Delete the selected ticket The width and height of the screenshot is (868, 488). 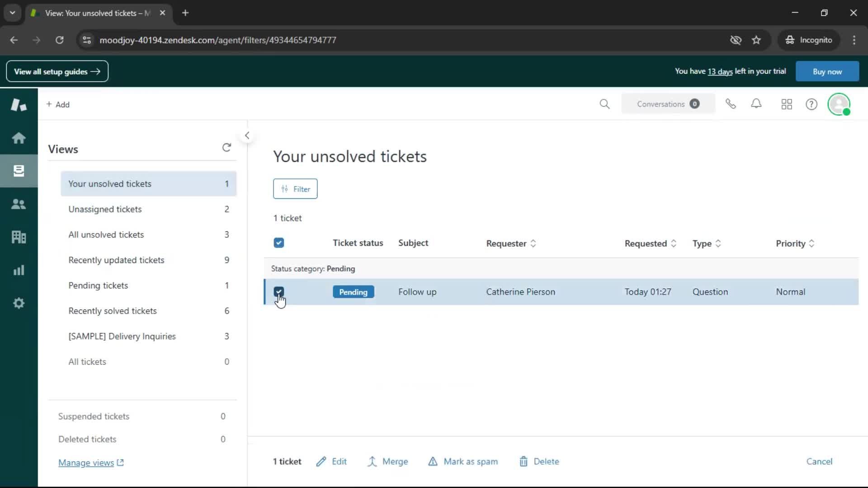pos(539,461)
